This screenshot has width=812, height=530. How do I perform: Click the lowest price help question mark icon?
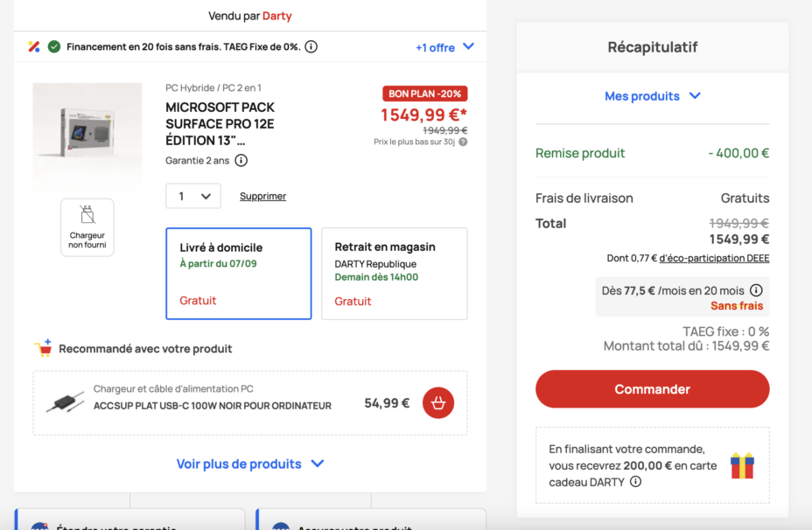463,142
